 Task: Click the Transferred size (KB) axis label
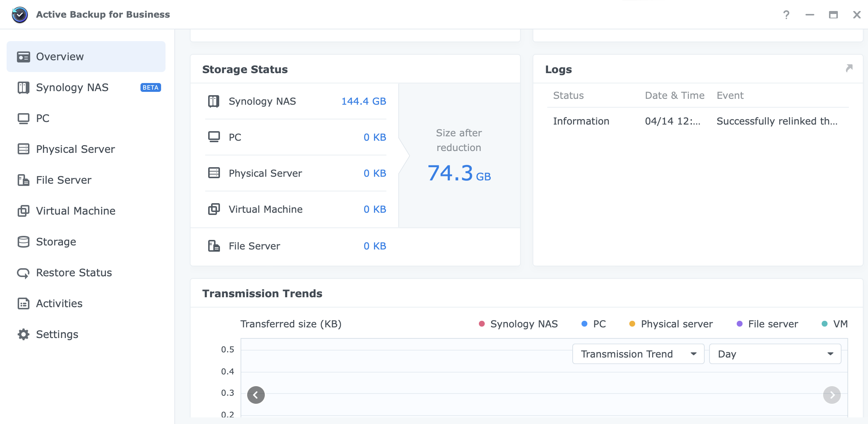[x=291, y=324]
